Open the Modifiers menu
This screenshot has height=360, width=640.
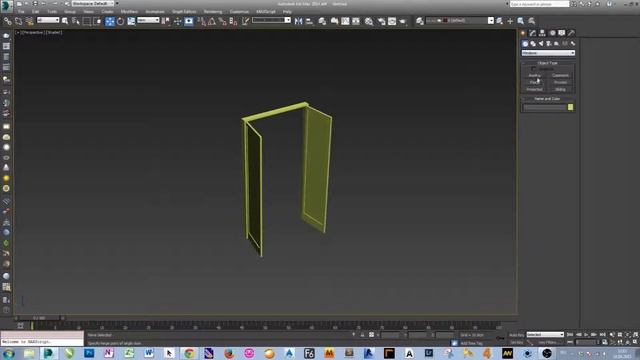click(x=129, y=11)
